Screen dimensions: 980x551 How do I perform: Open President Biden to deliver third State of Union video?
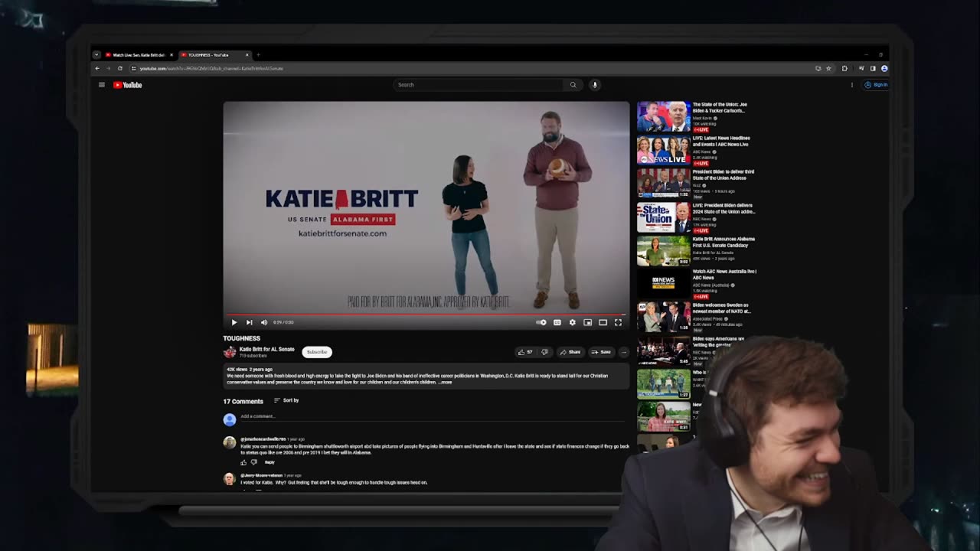[x=697, y=184]
